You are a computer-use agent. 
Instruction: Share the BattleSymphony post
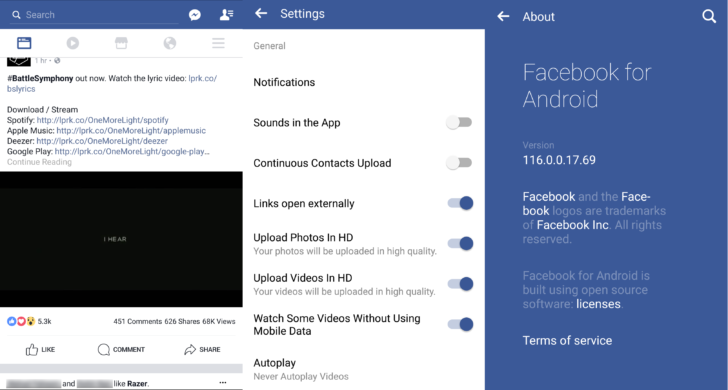(x=202, y=350)
